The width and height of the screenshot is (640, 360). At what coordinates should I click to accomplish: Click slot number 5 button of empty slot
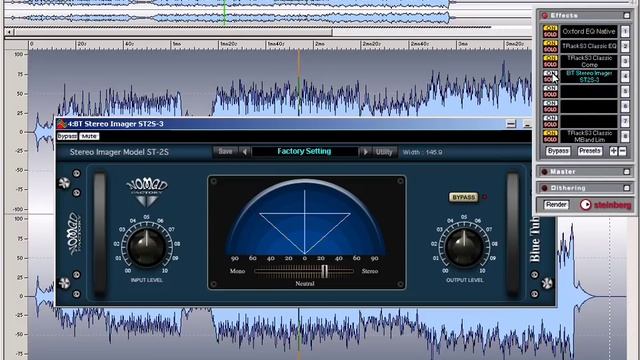(625, 91)
